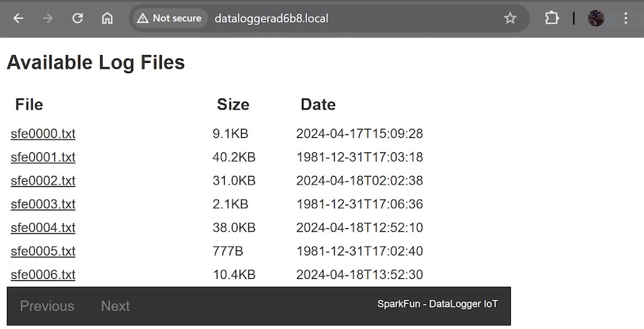
Task: Click date 1981-12-31T17:02:40
Action: point(359,251)
